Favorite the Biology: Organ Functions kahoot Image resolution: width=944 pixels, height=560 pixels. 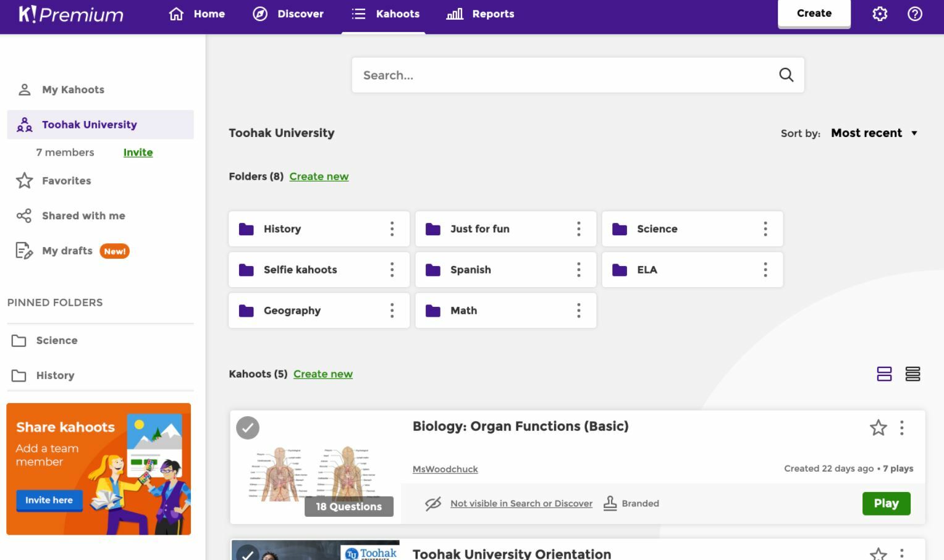pyautogui.click(x=879, y=427)
